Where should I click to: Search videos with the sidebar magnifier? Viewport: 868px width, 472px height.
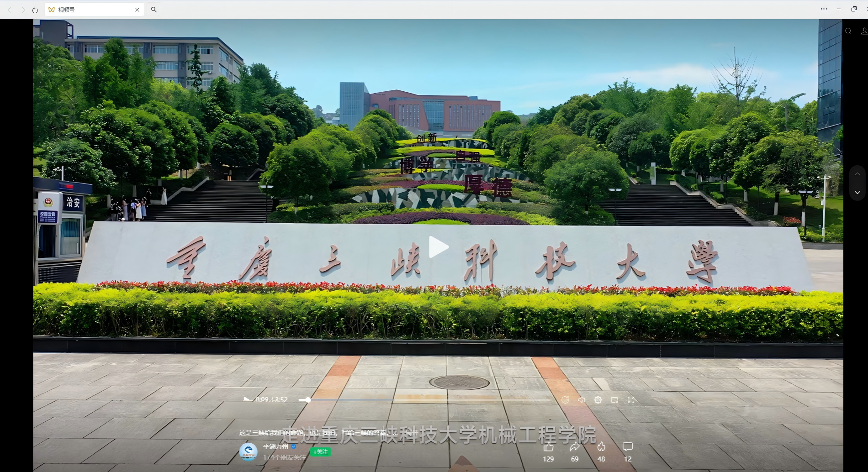point(848,31)
